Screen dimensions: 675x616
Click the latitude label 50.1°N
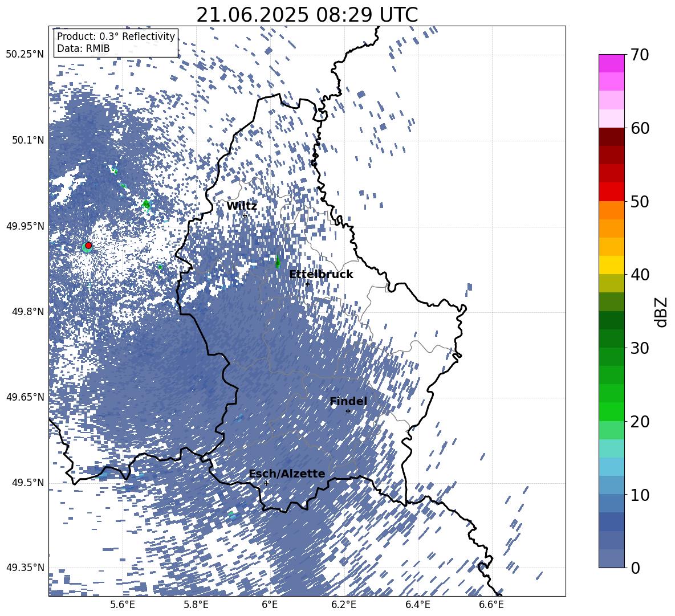[27, 140]
